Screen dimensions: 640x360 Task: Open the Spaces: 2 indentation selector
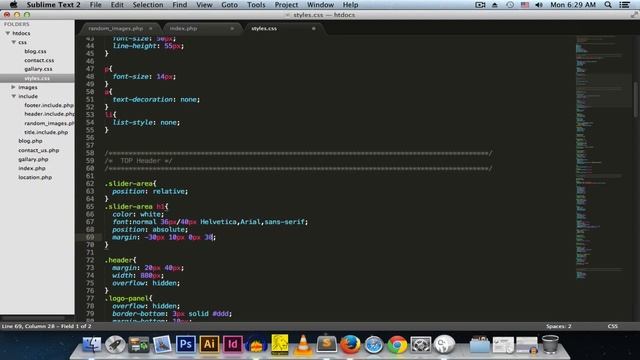pyautogui.click(x=558, y=326)
